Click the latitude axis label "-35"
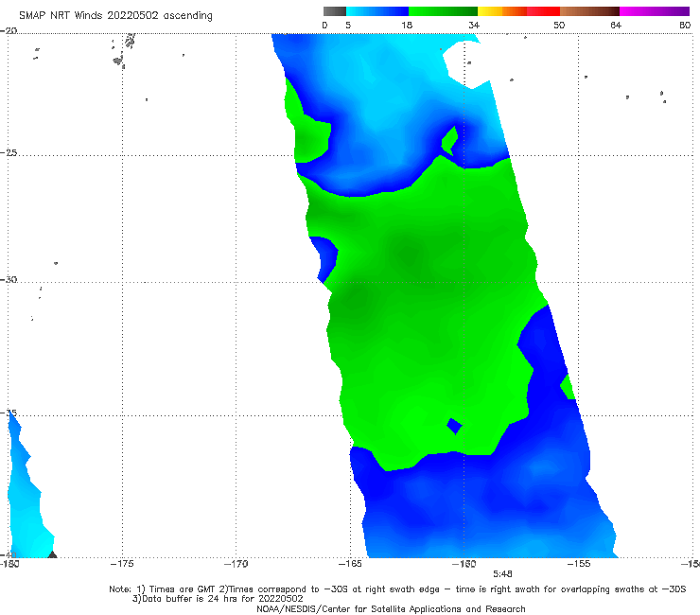The width and height of the screenshot is (700, 615). click(9, 413)
